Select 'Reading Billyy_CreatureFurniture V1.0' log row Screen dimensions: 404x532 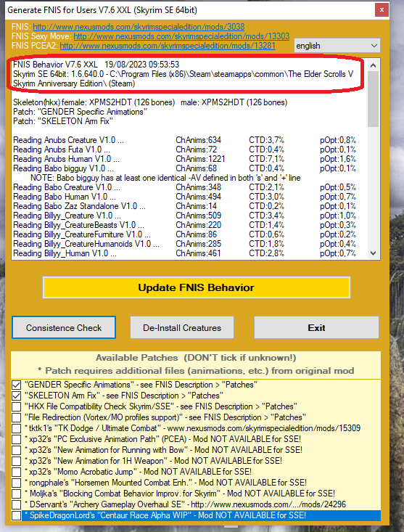tap(185, 234)
